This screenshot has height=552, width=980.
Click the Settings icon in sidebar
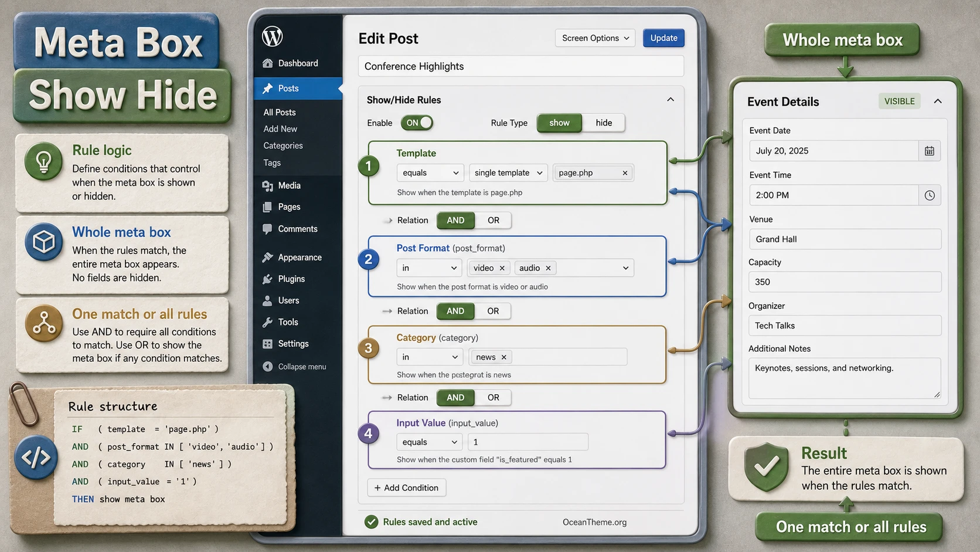coord(268,344)
